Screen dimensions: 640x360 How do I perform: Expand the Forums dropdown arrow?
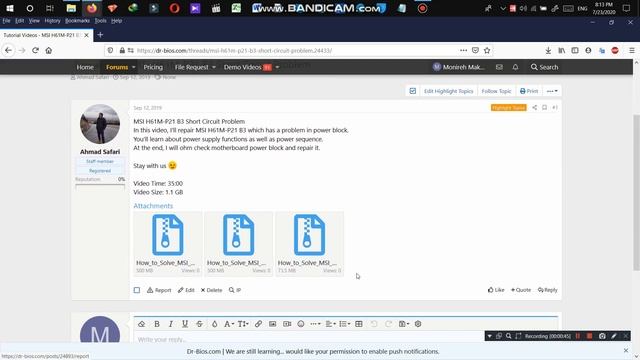point(133,67)
